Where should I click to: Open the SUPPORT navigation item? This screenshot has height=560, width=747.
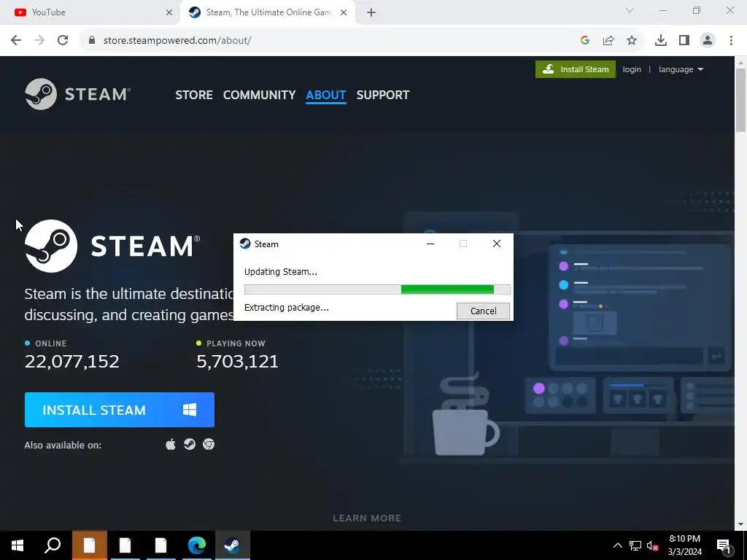pyautogui.click(x=382, y=95)
